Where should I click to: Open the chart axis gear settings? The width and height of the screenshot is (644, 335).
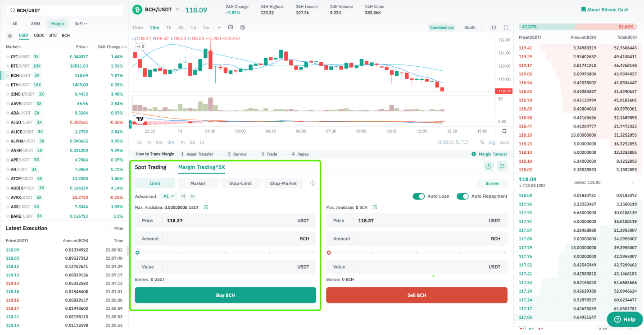(x=504, y=131)
